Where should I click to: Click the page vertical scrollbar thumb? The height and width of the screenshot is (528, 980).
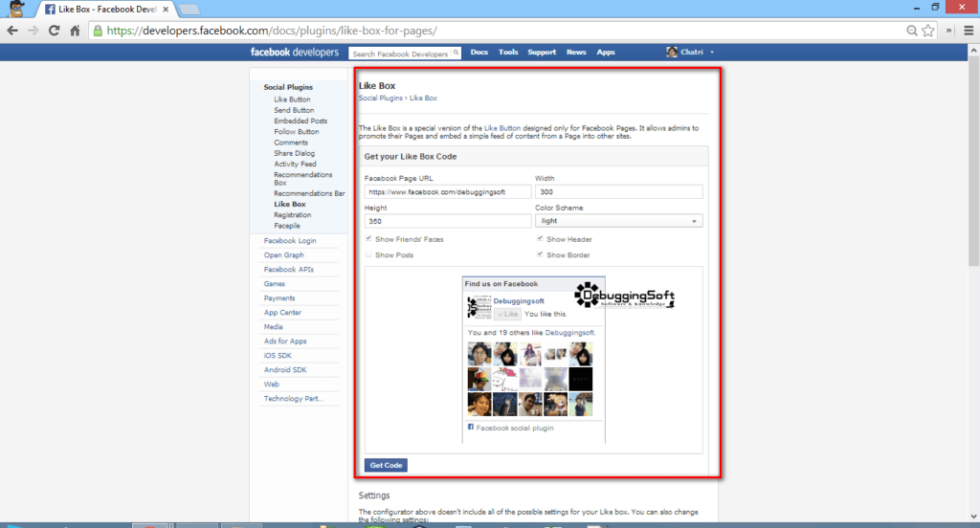click(973, 163)
